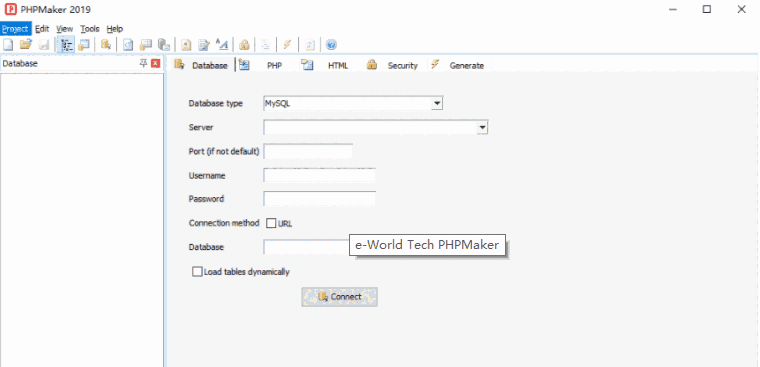Click the PHPMaker red P title bar icon
760x367 pixels.
tap(10, 9)
